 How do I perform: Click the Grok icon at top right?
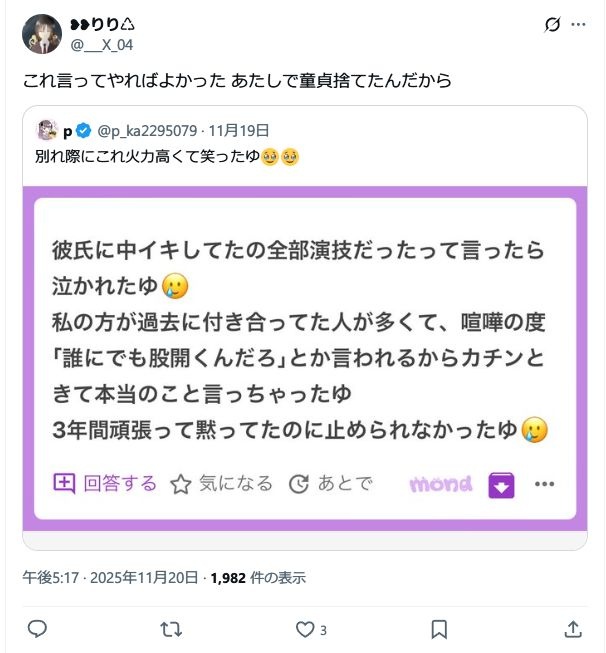[x=552, y=24]
